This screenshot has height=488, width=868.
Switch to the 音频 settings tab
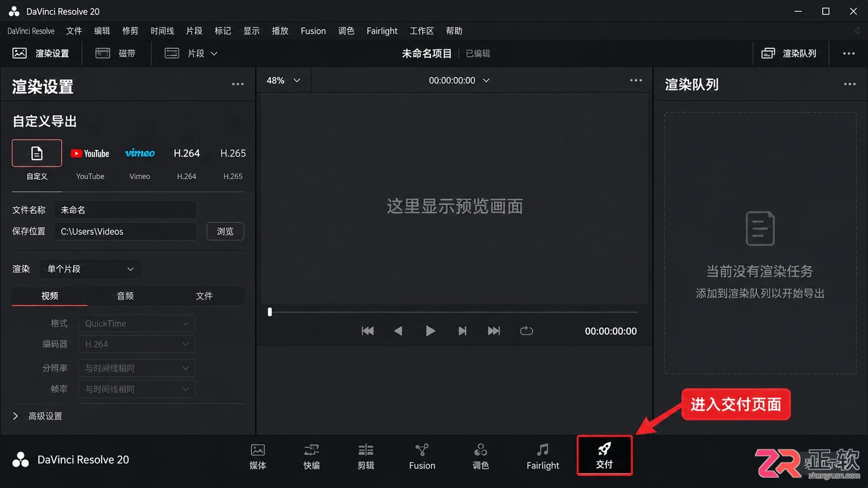[125, 296]
